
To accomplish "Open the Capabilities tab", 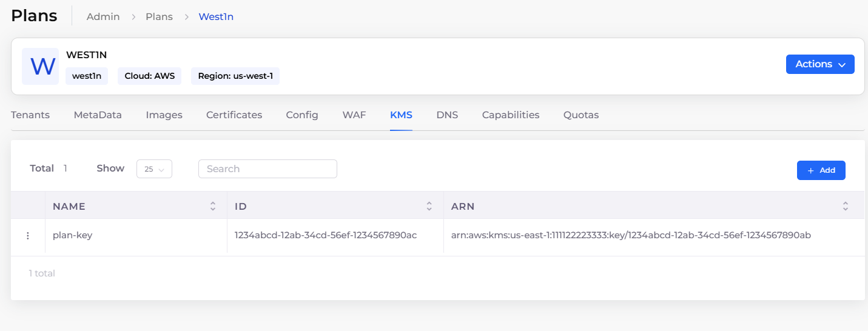I will click(511, 115).
